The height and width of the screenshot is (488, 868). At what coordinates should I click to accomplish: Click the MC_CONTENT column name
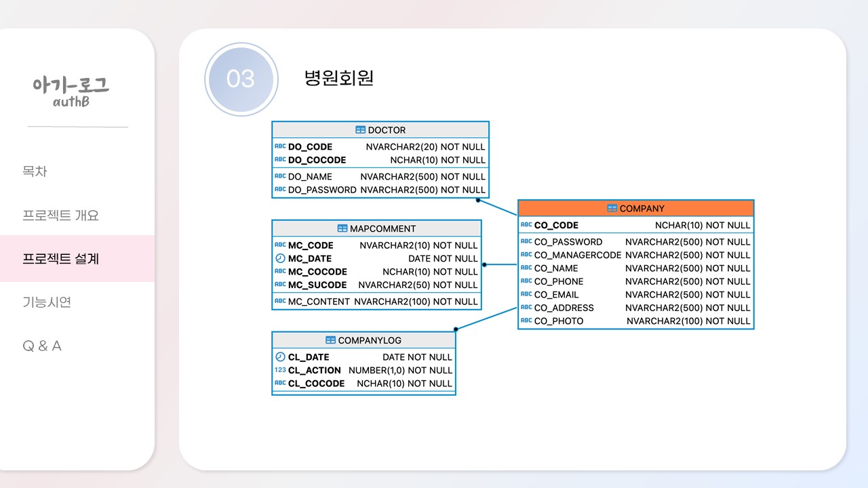coord(319,302)
